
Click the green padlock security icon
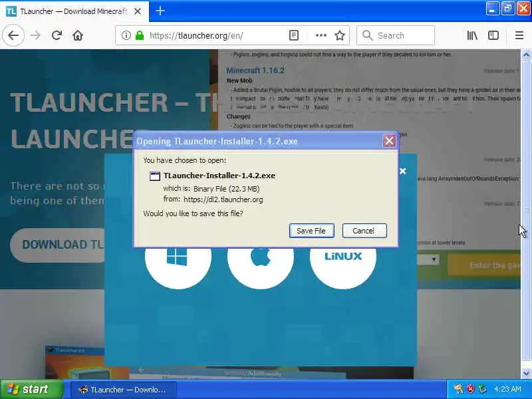[140, 35]
